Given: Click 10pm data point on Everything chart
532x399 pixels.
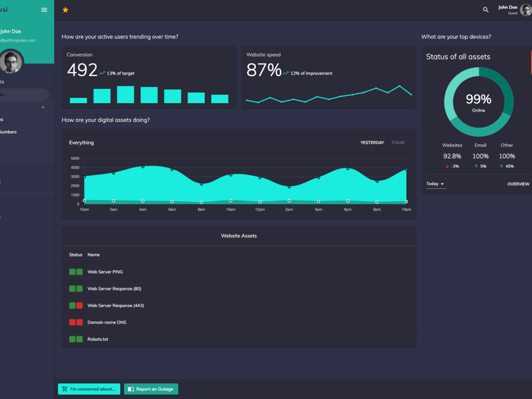Looking at the screenshot, I should (x=406, y=169).
